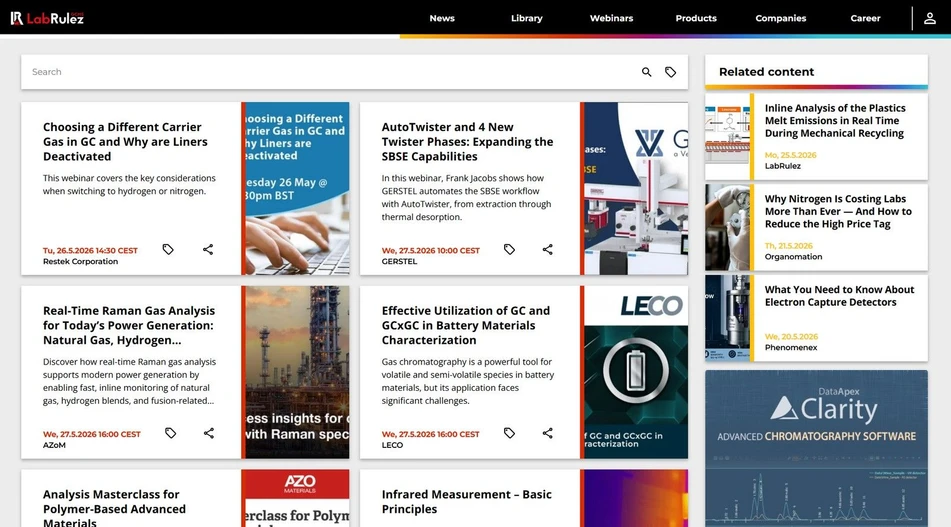This screenshot has width=951, height=527.
Task: Click date 'Th, 21.5.2026' in related content
Action: [788, 246]
